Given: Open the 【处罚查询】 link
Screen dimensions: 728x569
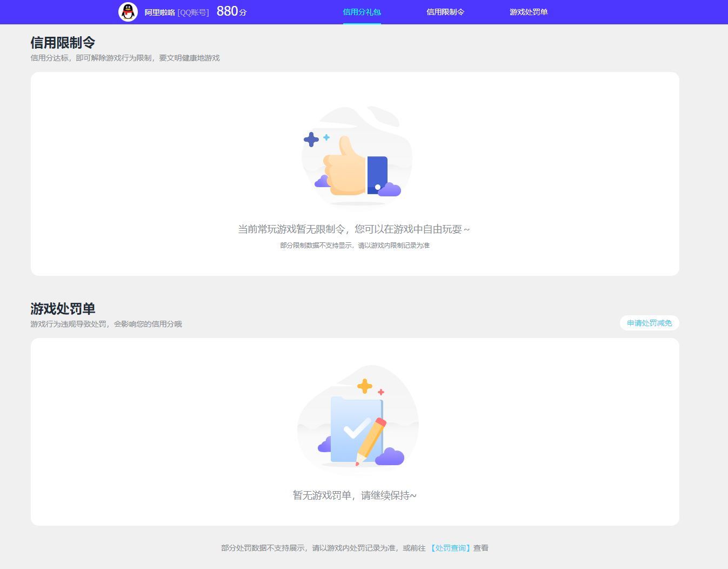Looking at the screenshot, I should click(x=450, y=547).
